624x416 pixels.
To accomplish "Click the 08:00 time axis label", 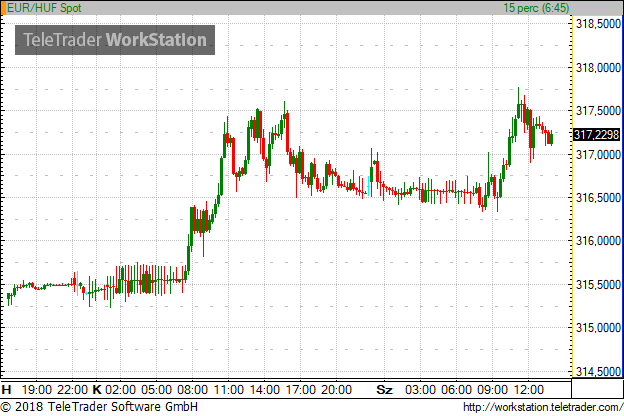I will click(193, 389).
